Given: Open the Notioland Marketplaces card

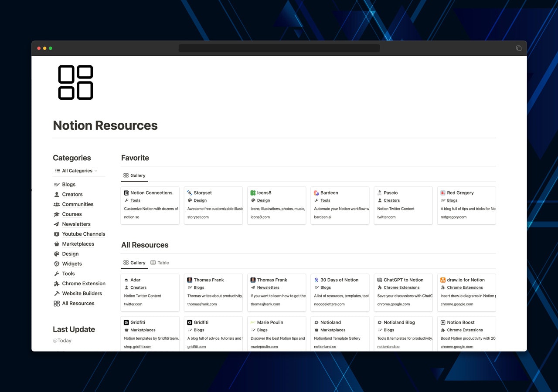Looking at the screenshot, I should pos(340,334).
